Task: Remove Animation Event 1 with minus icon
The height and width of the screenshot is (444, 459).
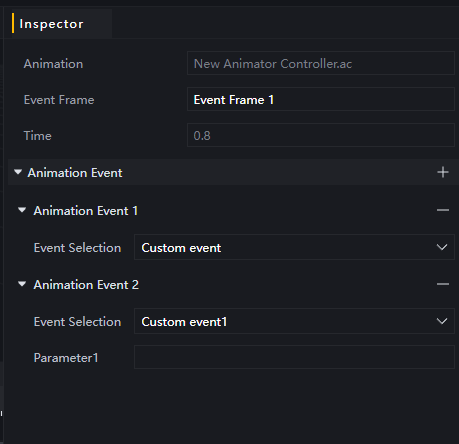Action: click(x=443, y=210)
